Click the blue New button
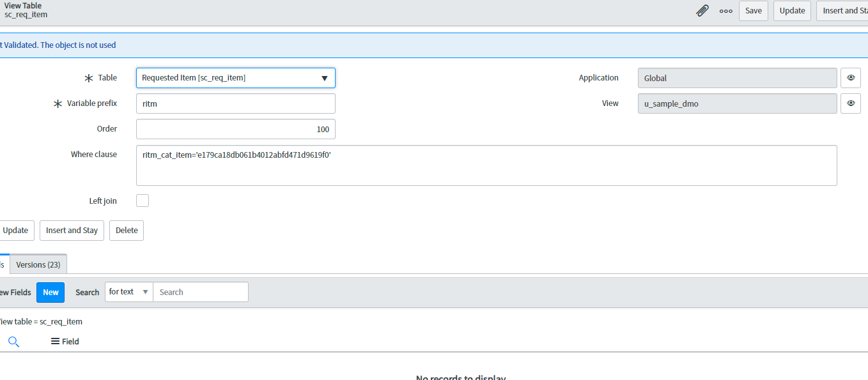Screen dimensions: 868x380 [50, 292]
